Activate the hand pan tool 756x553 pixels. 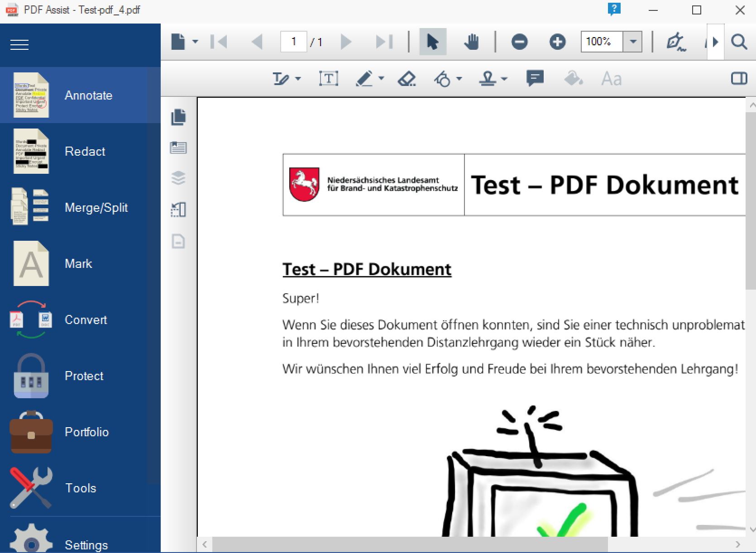pyautogui.click(x=471, y=42)
